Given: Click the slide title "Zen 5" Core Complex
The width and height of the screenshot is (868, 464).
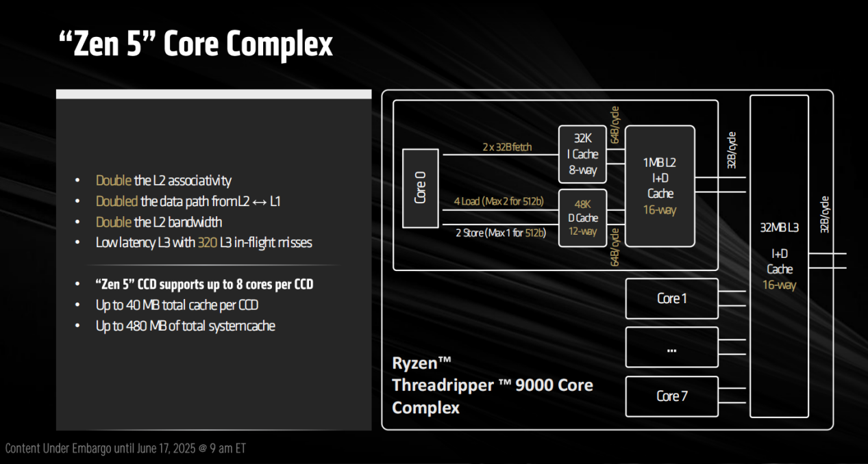Looking at the screenshot, I should tap(195, 44).
